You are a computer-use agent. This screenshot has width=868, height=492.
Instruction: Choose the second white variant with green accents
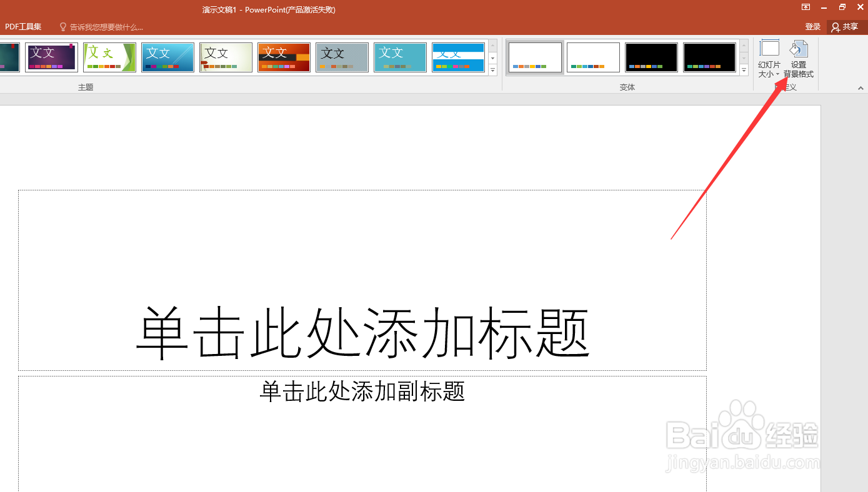pyautogui.click(x=592, y=57)
